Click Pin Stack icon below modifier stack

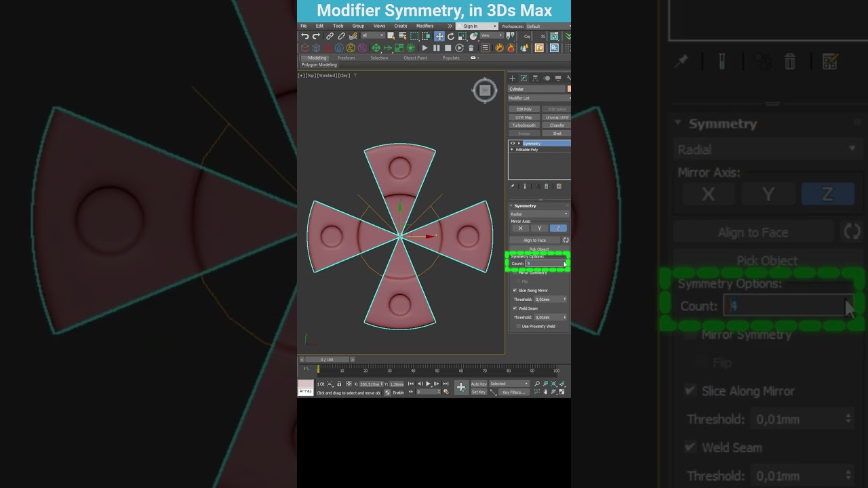click(512, 186)
